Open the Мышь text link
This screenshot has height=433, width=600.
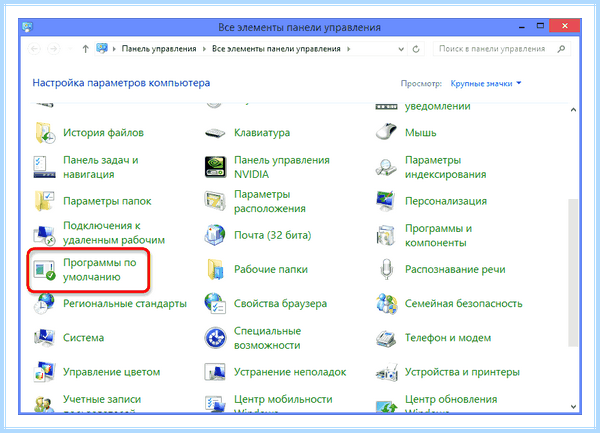(421, 133)
